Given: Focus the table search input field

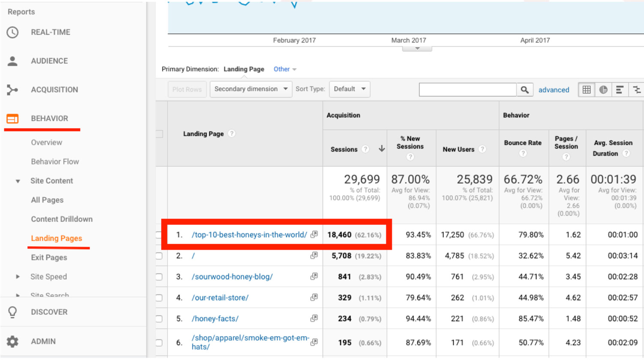Looking at the screenshot, I should [x=467, y=90].
